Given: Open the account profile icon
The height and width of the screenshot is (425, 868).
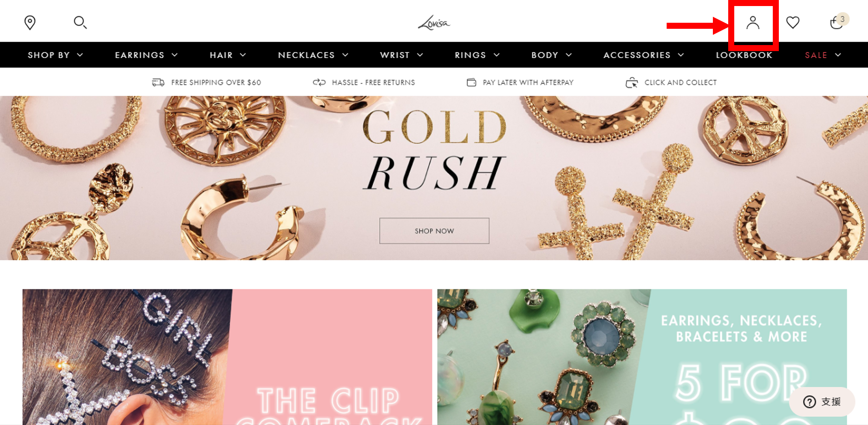Looking at the screenshot, I should 753,22.
